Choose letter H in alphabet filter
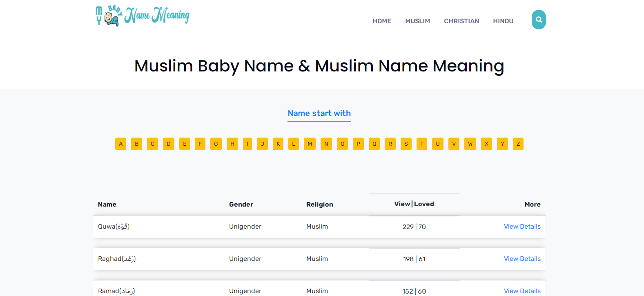 [232, 144]
